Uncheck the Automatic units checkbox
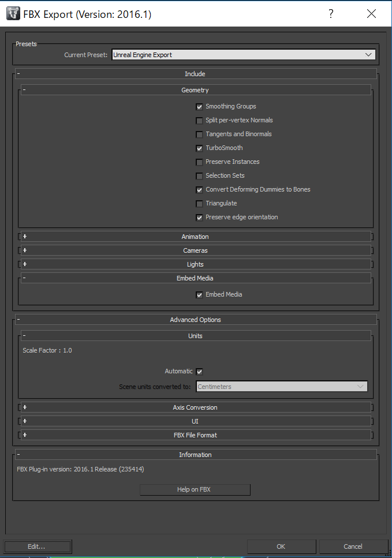The height and width of the screenshot is (558, 392). 199,372
